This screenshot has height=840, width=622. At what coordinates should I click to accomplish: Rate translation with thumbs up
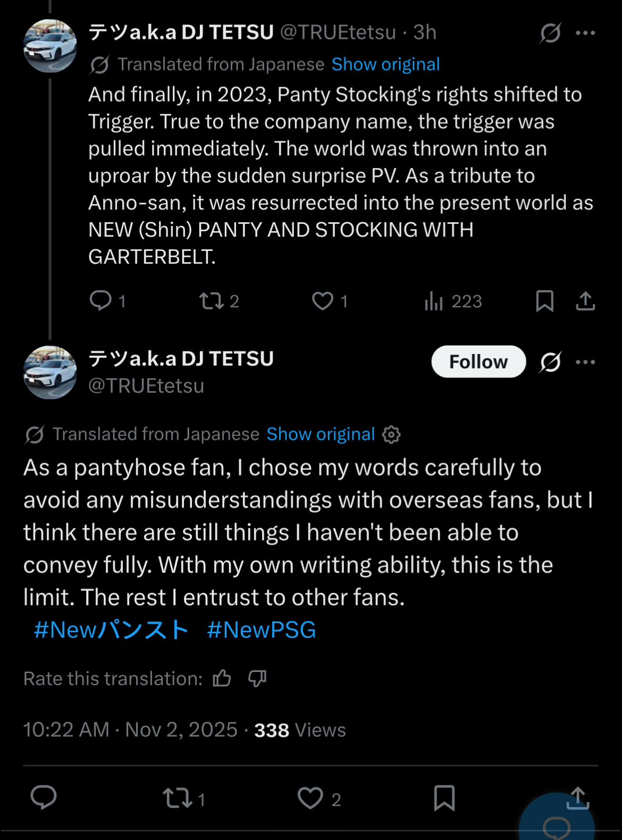pos(222,678)
